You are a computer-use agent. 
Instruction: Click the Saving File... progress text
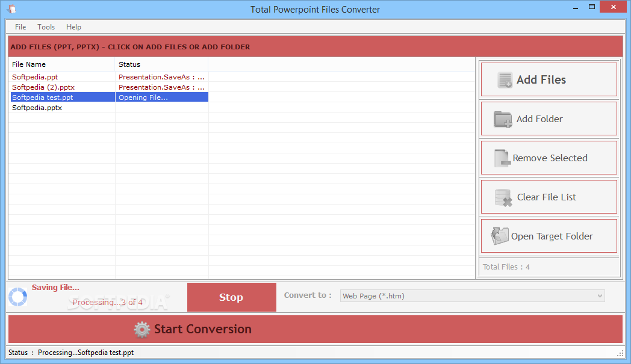tap(55, 288)
